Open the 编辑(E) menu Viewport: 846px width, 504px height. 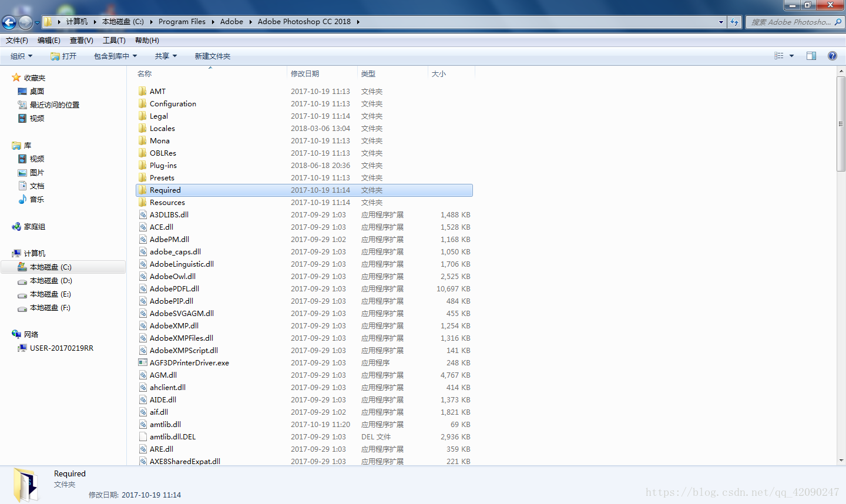coord(49,40)
